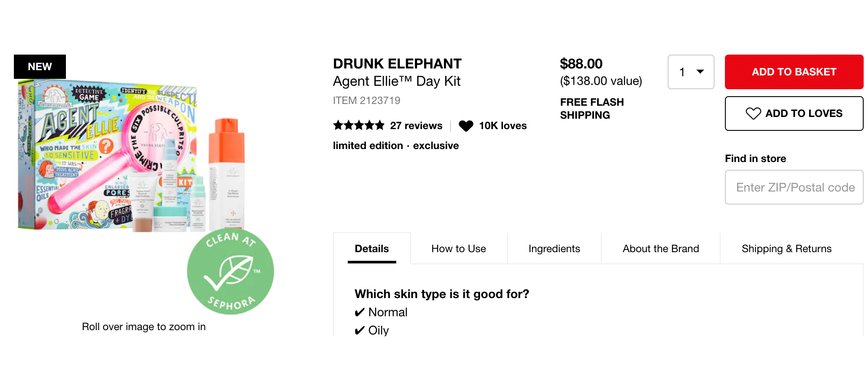
Task: Open the Ingredients tab
Action: tap(554, 249)
